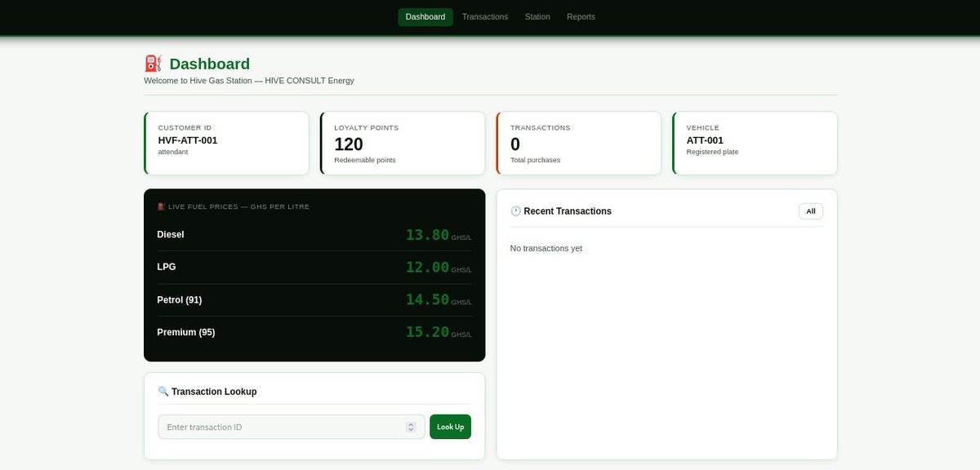Image resolution: width=980 pixels, height=470 pixels.
Task: Select the Diesel price row
Action: coord(314,235)
